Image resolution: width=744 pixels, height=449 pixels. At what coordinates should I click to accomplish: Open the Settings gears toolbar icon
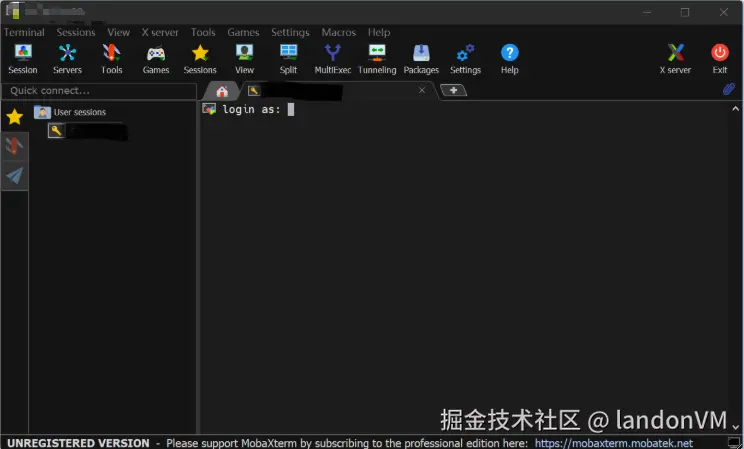(465, 59)
